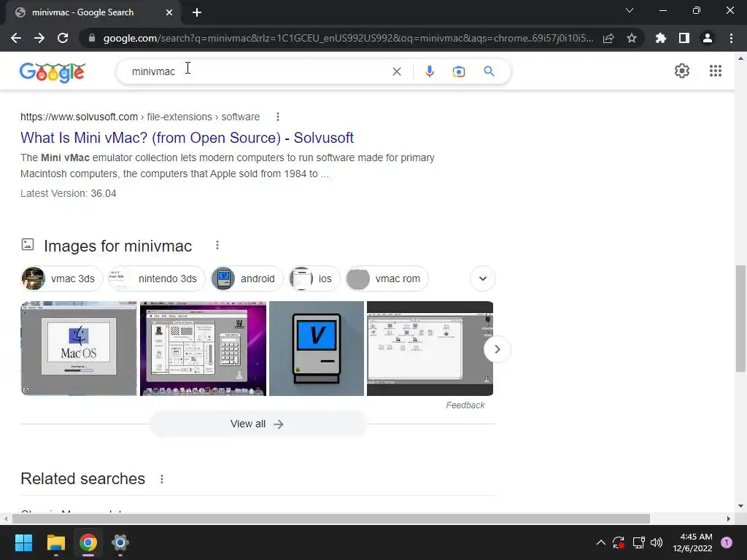This screenshot has width=747, height=560.
Task: Open the Google apps grid
Action: [715, 71]
